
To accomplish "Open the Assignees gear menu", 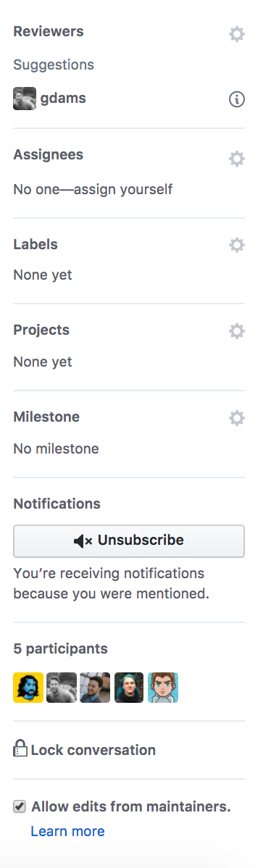I will click(237, 159).
